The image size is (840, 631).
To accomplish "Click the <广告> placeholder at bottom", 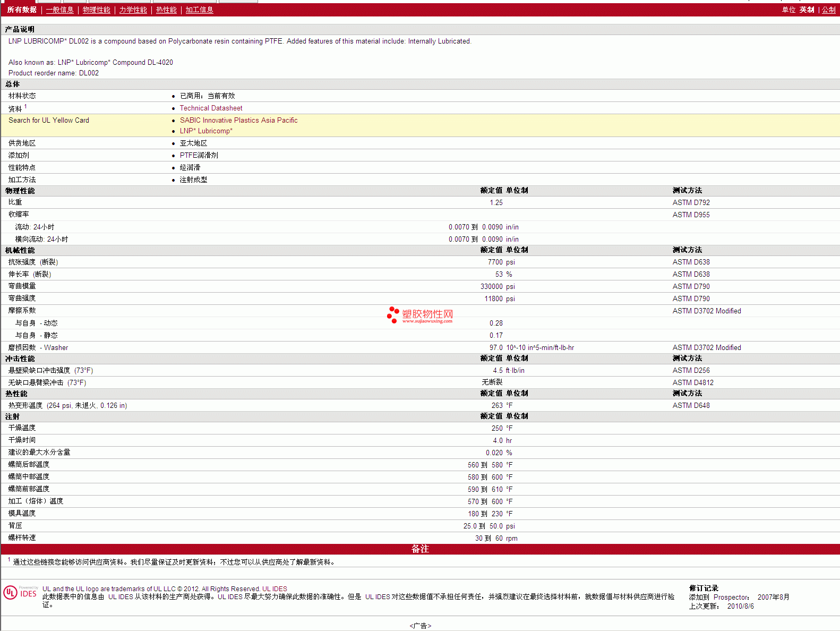I will 420,626.
